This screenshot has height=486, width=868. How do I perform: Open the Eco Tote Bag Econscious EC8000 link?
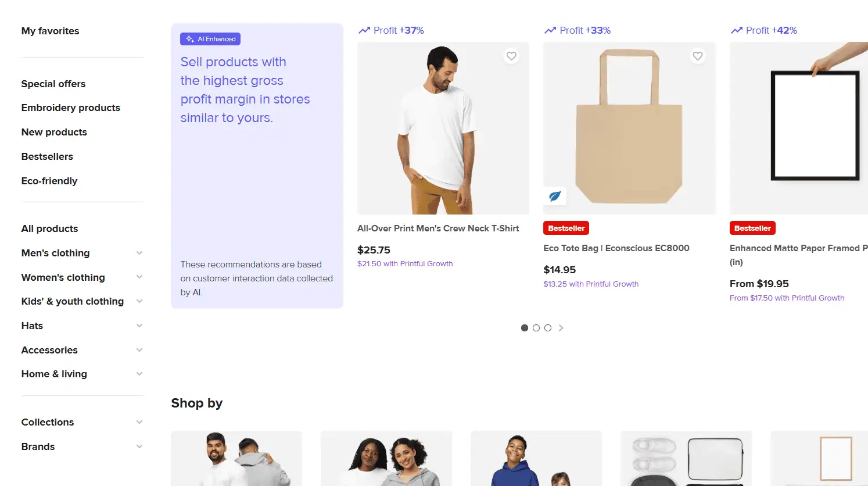[x=616, y=248]
